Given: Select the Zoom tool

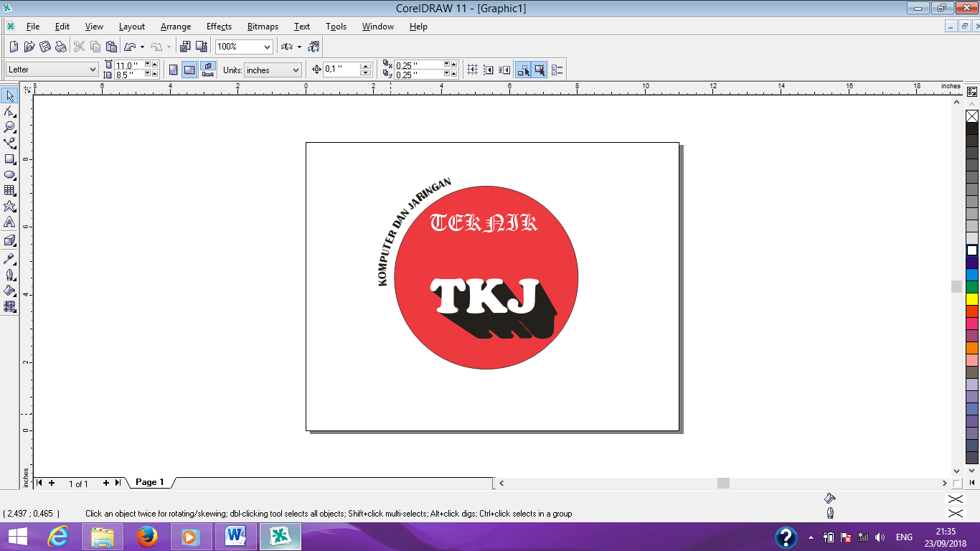Looking at the screenshot, I should [x=10, y=127].
